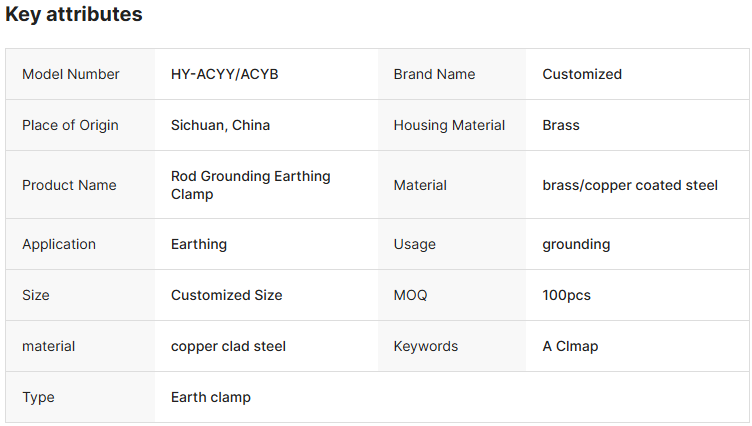Click the Customized Size value
The image size is (752, 426).
[226, 295]
